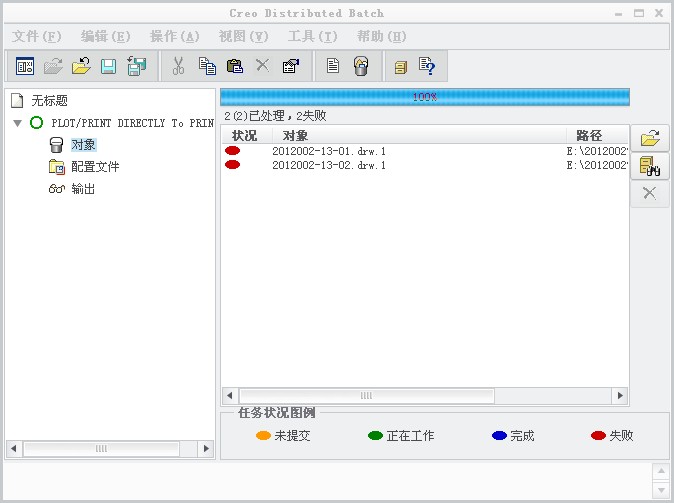Image resolution: width=674 pixels, height=503 pixels.
Task: Click the reopen folder icon with arrow
Action: pos(81,66)
